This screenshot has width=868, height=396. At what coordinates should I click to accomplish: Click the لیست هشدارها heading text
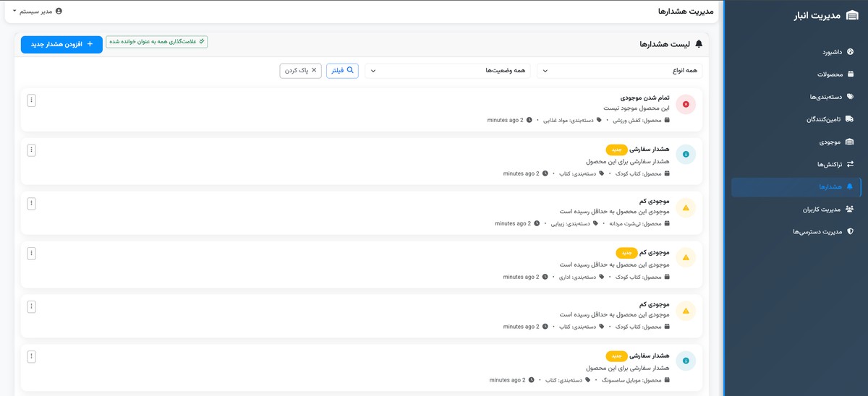665,44
